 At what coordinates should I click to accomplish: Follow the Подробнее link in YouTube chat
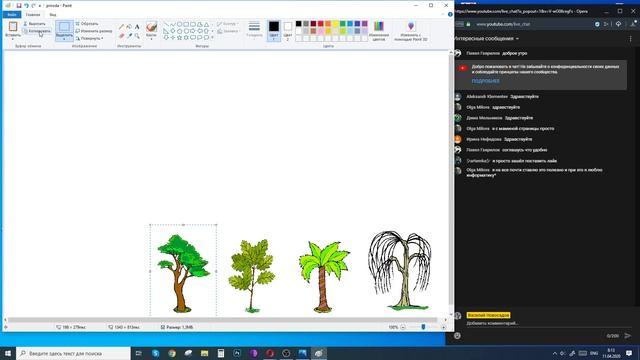485,81
